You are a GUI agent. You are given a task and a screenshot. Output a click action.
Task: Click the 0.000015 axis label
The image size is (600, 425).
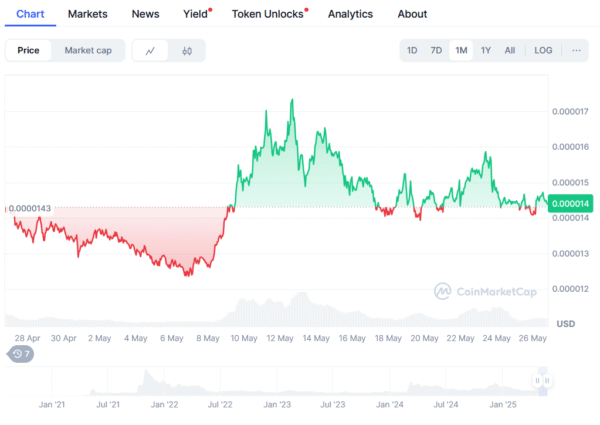tap(570, 182)
